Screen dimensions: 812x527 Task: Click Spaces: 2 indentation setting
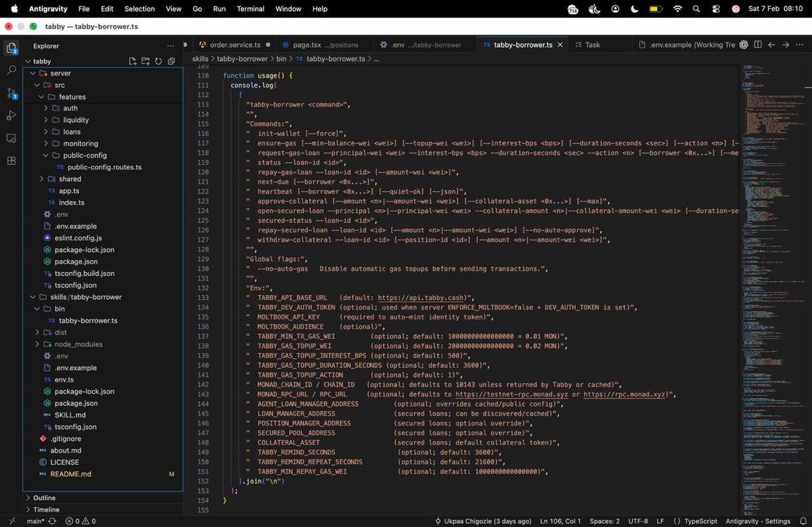[604, 521]
